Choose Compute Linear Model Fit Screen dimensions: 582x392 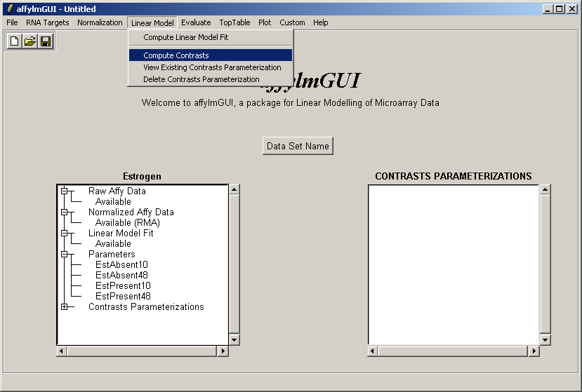click(x=186, y=37)
